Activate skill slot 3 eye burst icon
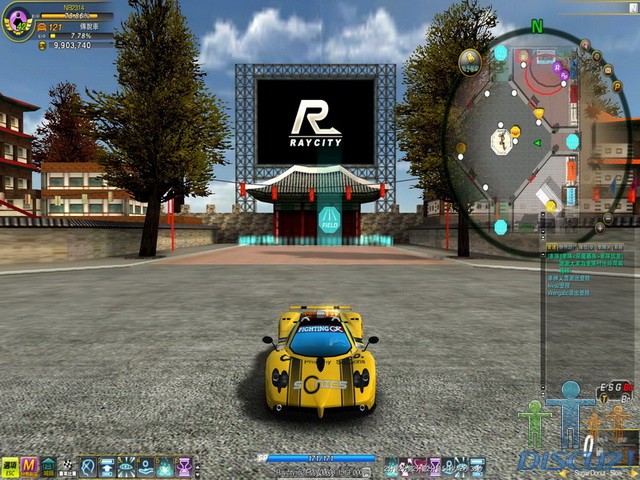640x480 pixels. pyautogui.click(x=127, y=468)
